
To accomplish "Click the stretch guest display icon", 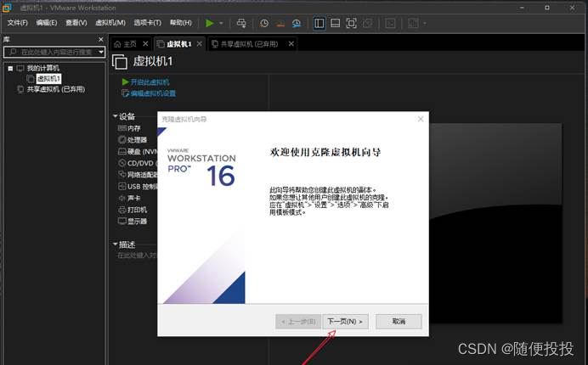I will tap(413, 23).
